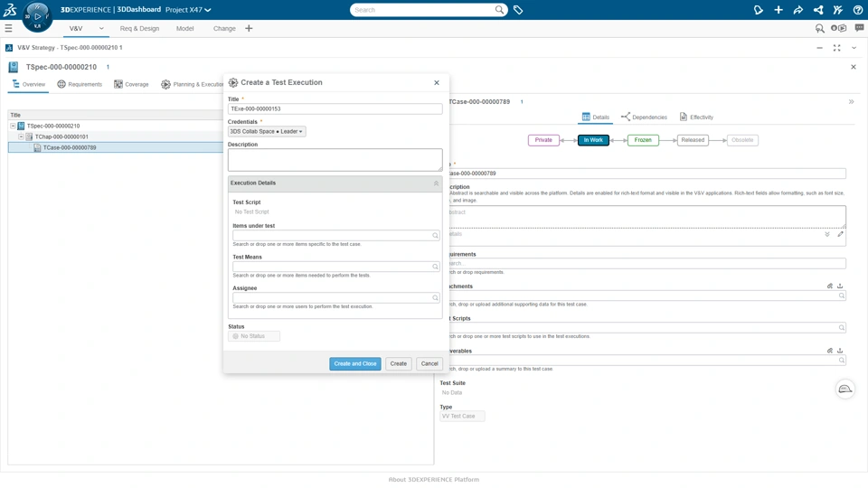This screenshot has width=868, height=488.
Task: Open the tools icon in top bar
Action: [x=837, y=10]
